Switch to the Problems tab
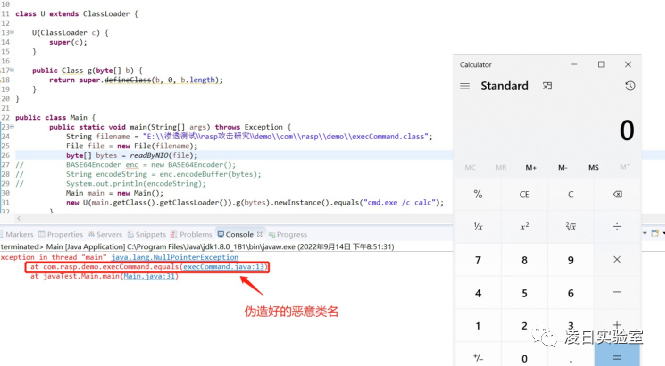The image size is (665, 366). [x=191, y=235]
